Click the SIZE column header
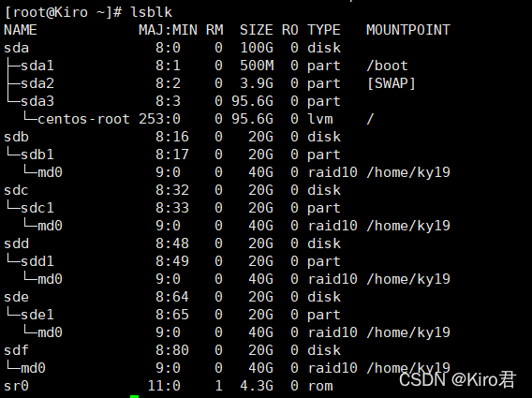The width and height of the screenshot is (532, 398). tap(257, 30)
